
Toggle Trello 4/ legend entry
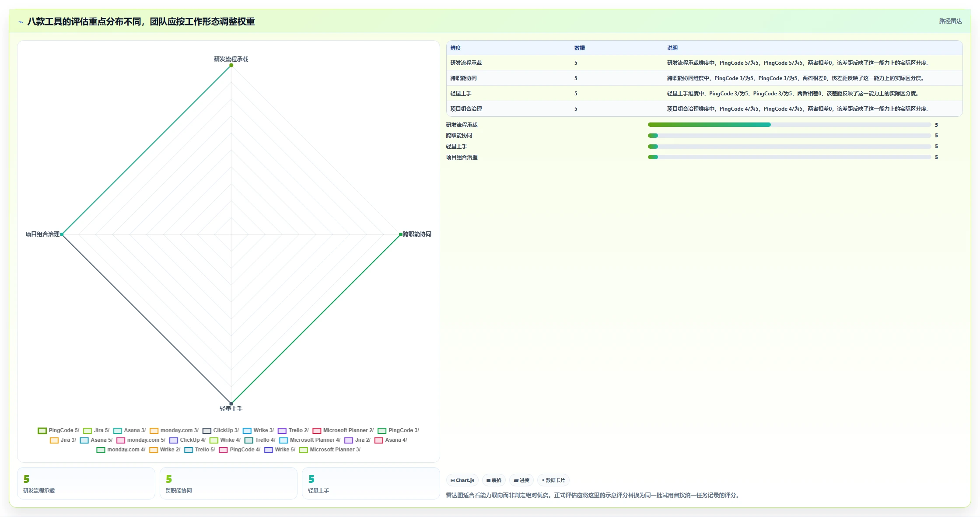click(260, 440)
